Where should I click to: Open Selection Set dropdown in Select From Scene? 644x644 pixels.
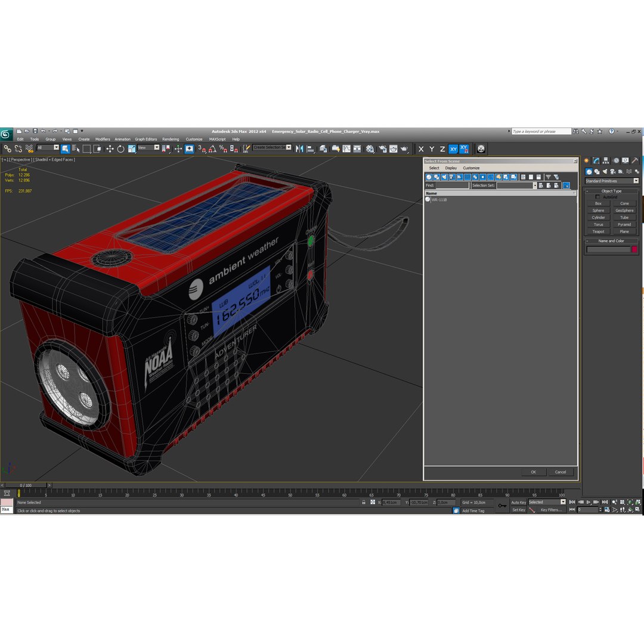(x=516, y=185)
